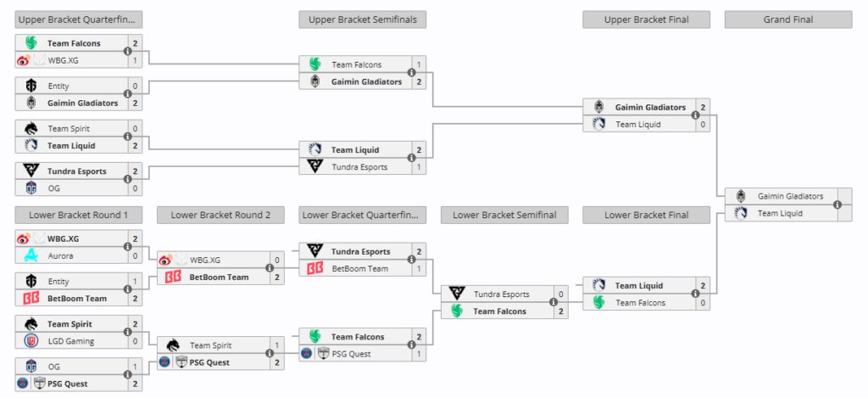Viewport: 868px width, 398px height.
Task: Select Team Liquid in the Grand Final
Action: pyautogui.click(x=779, y=213)
